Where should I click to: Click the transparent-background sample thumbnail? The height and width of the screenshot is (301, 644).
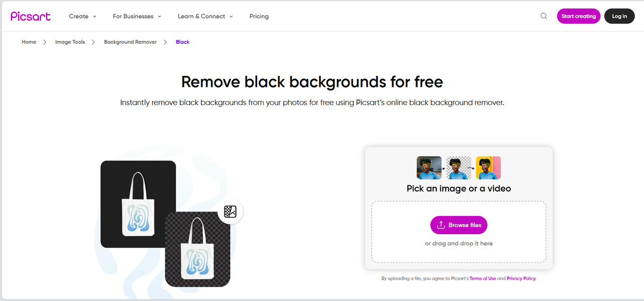pos(459,168)
